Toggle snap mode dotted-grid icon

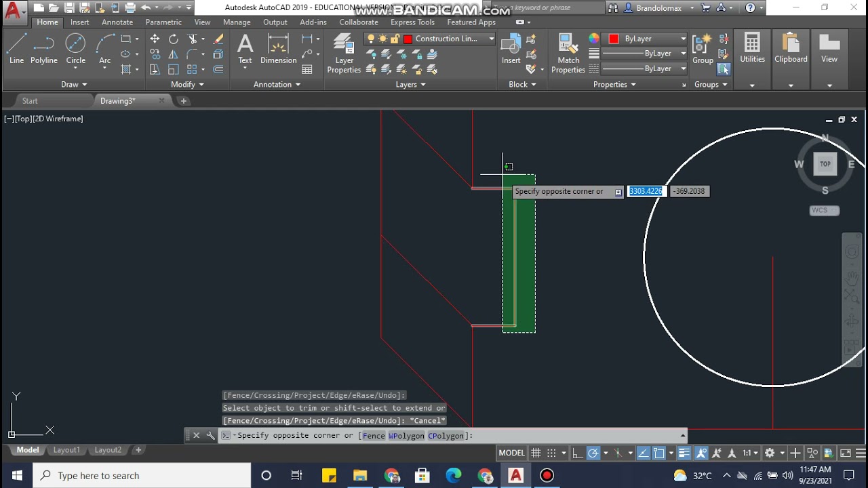551,453
